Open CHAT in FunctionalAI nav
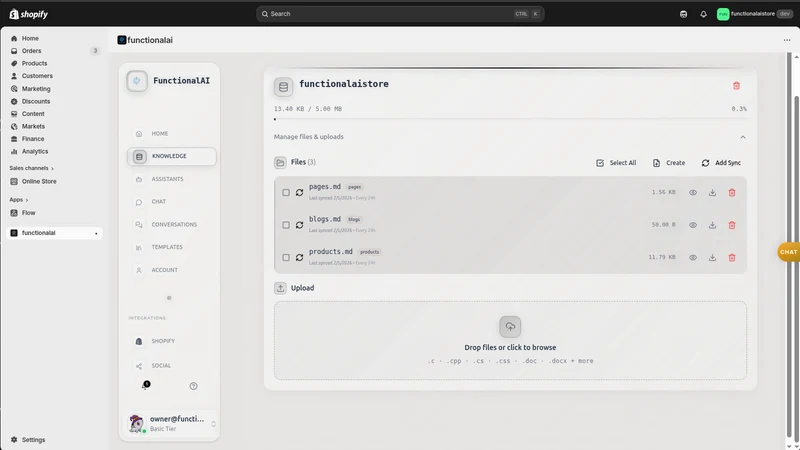This screenshot has width=800, height=450. pos(158,202)
